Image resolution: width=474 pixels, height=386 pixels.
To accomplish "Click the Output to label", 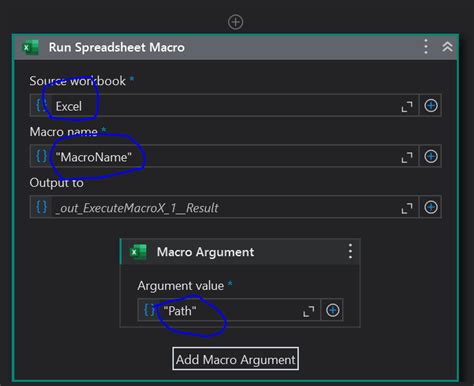I will [56, 183].
